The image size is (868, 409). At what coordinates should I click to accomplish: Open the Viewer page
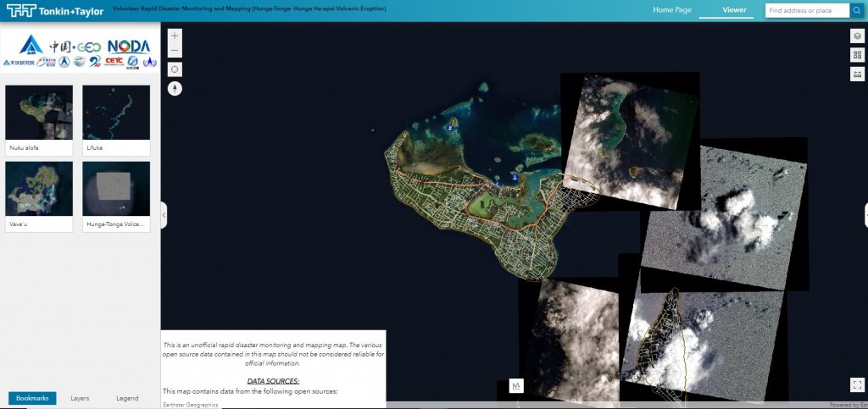(734, 10)
